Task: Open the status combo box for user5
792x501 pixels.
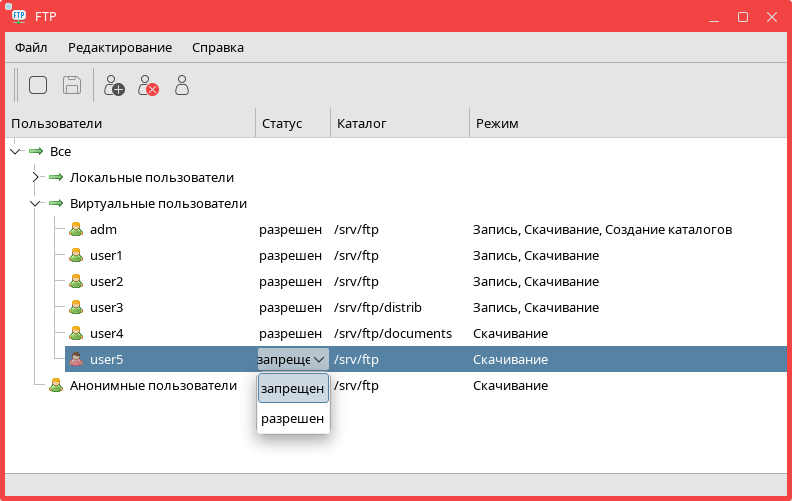Action: 318,360
